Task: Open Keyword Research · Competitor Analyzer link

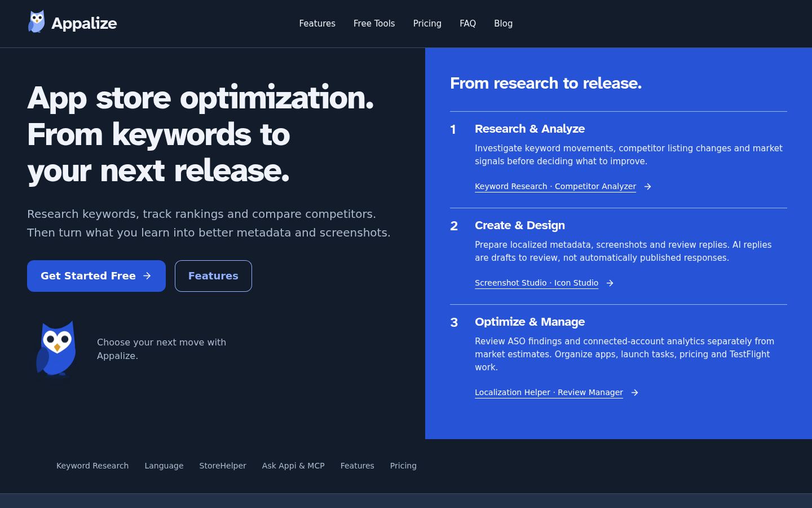Action: (x=555, y=186)
